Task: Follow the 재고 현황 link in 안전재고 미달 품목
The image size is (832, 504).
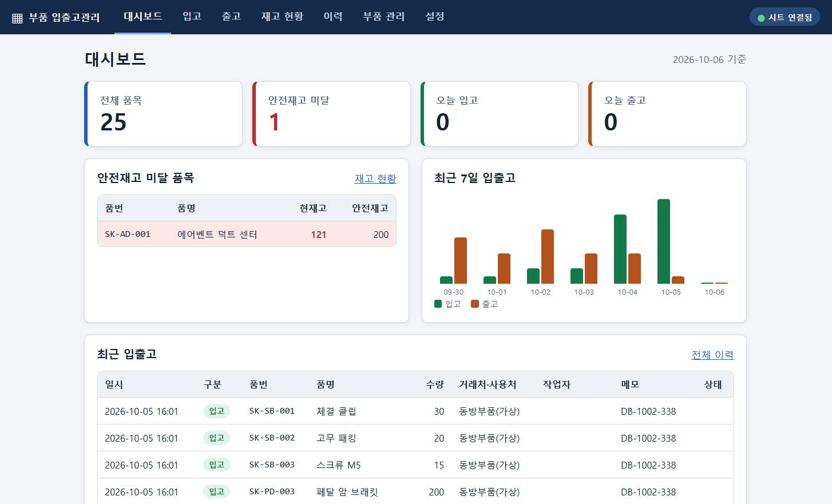Action: [x=375, y=178]
